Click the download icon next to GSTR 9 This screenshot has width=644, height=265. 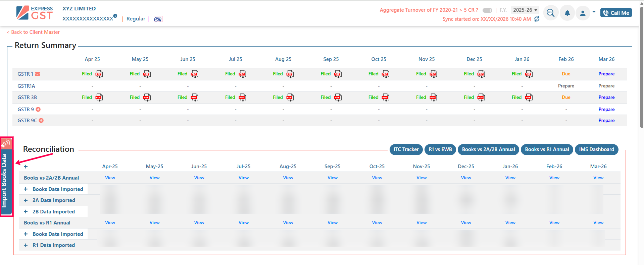coord(38,110)
